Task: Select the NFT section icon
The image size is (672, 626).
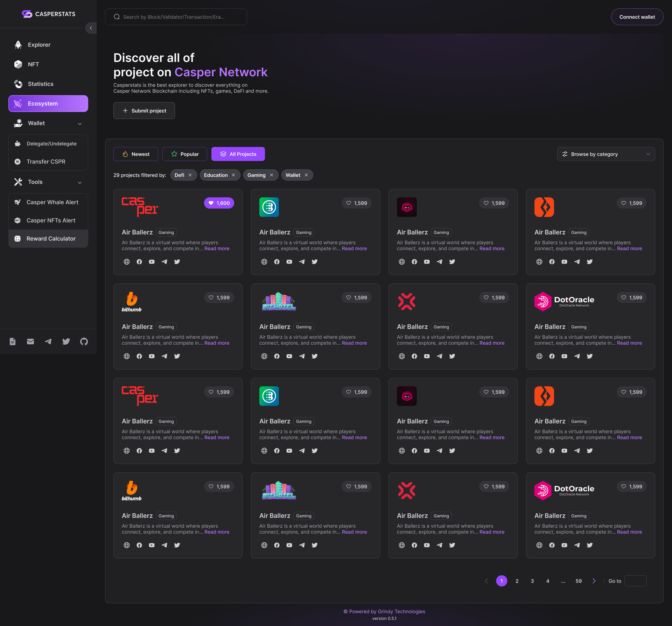Action: 18,64
